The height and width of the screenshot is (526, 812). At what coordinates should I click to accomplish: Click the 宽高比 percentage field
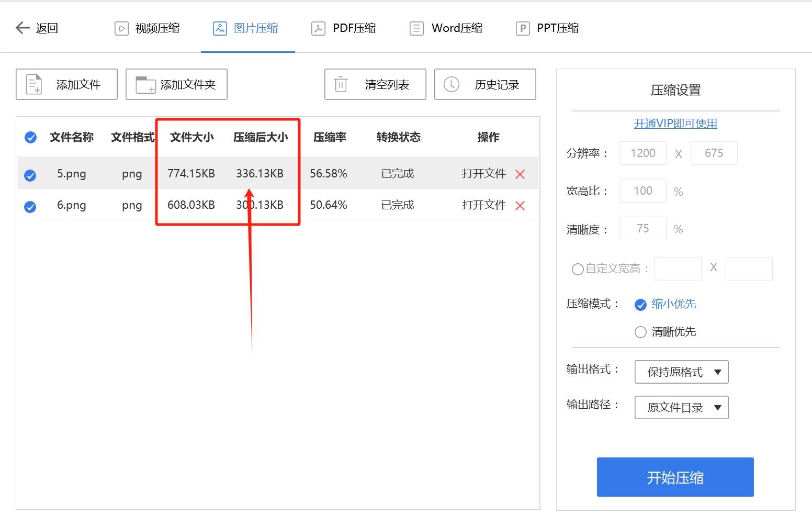[x=643, y=191]
